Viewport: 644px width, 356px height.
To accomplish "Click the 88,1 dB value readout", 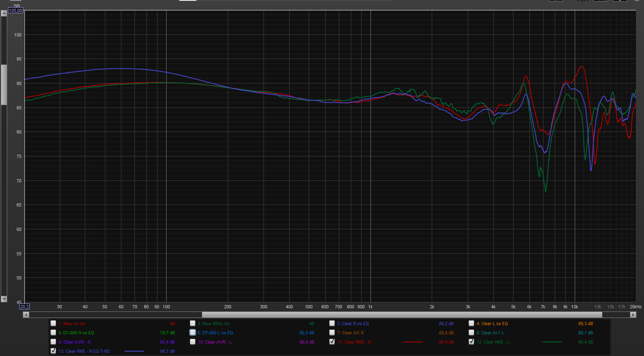I will coord(586,333).
